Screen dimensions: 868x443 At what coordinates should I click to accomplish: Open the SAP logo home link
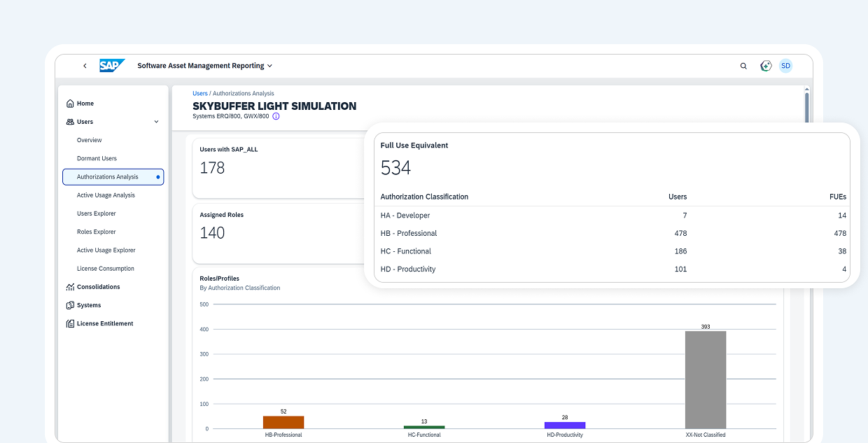pyautogui.click(x=111, y=66)
